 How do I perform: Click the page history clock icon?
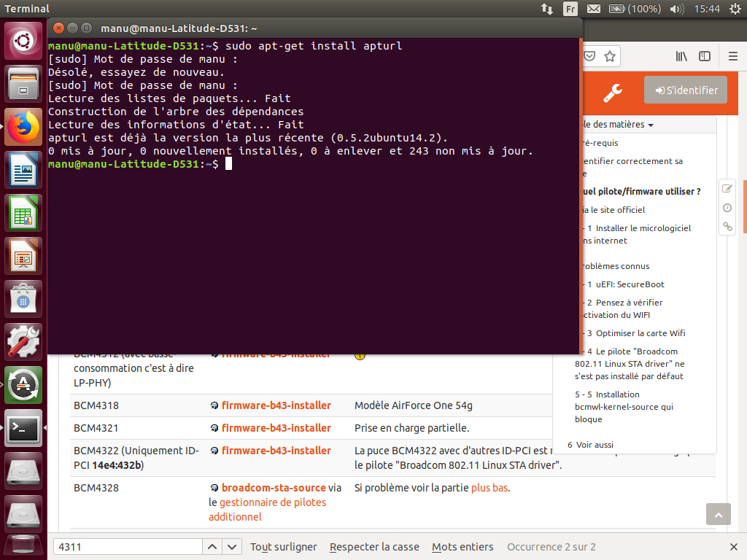727,208
